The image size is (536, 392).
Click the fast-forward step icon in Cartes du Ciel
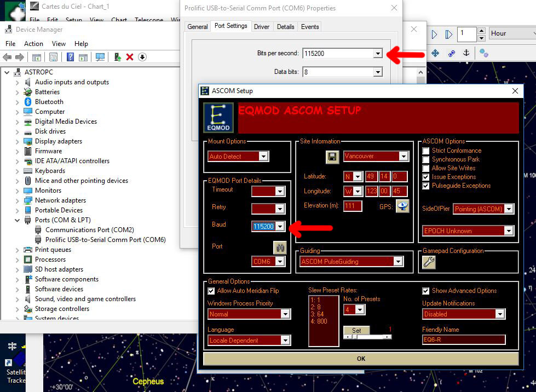(449, 34)
